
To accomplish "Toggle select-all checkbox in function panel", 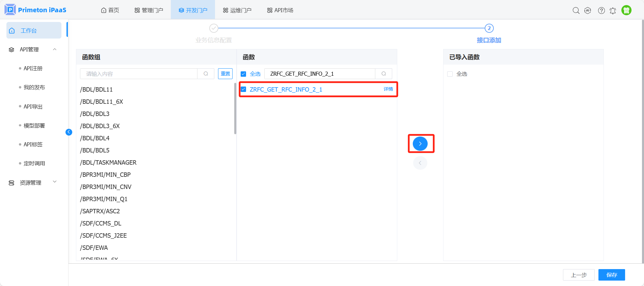I will click(243, 74).
